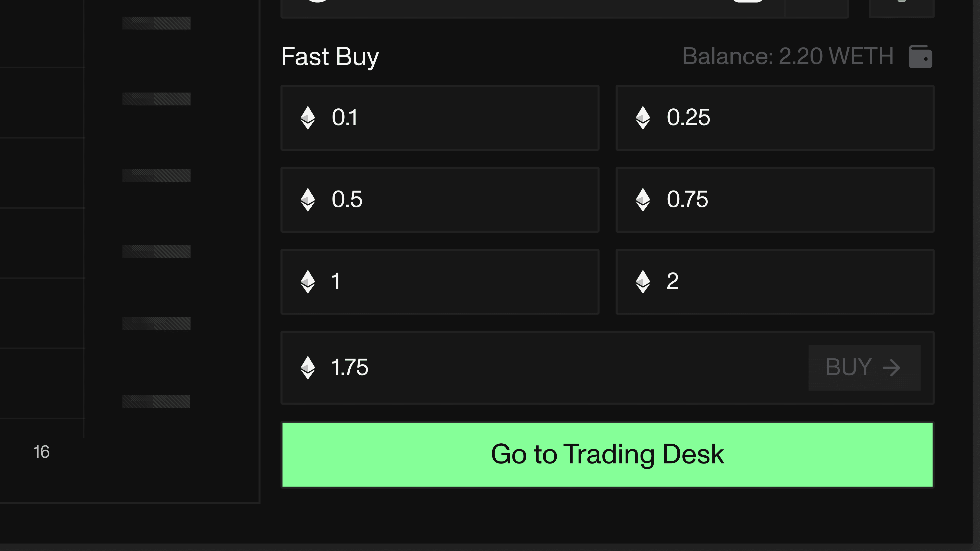
Task: Pick the 0.5 fast buy amount
Action: tap(439, 200)
